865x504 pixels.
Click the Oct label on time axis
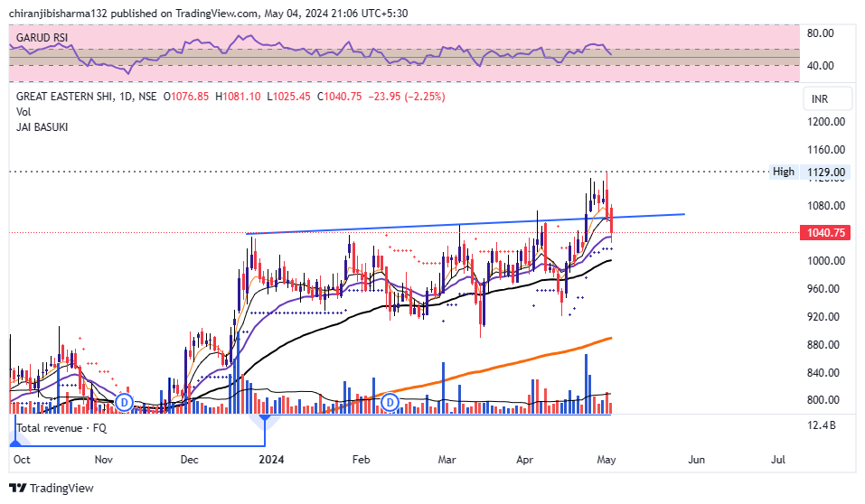[22, 460]
